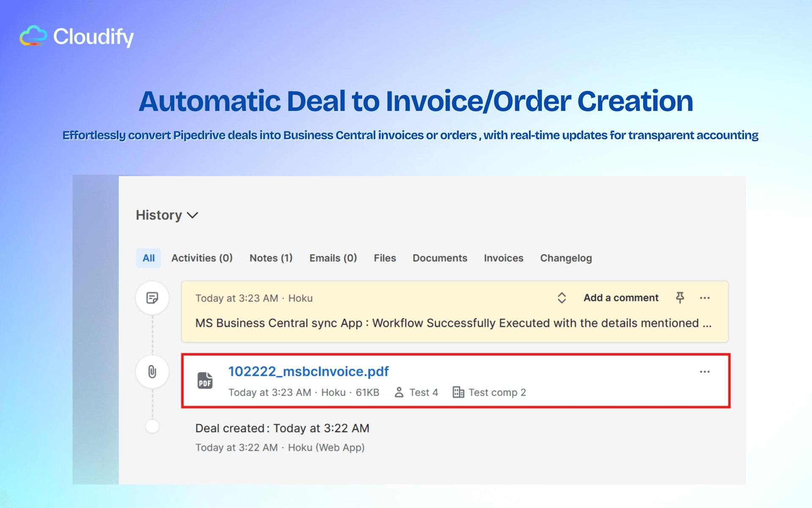Click the Deal created timeline entry
Screen dimensions: 812x508
click(282, 428)
